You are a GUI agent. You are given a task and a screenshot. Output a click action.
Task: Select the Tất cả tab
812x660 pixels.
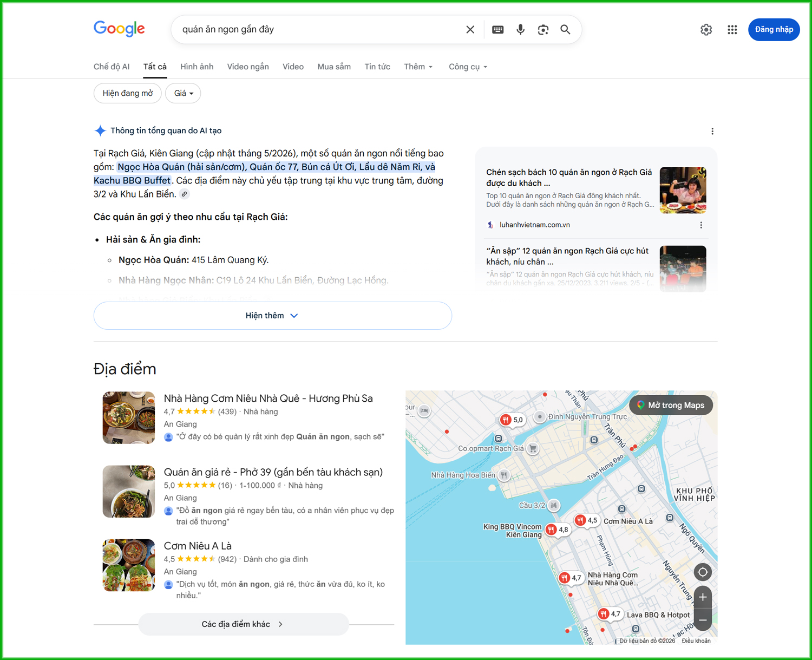[x=155, y=67]
